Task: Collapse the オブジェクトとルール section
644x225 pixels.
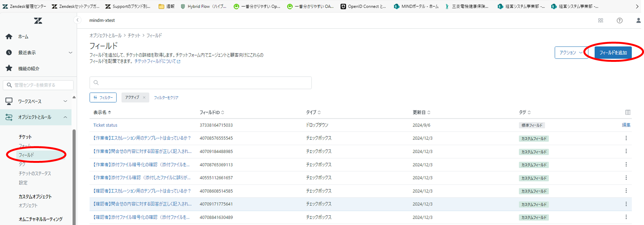Action: tap(65, 117)
